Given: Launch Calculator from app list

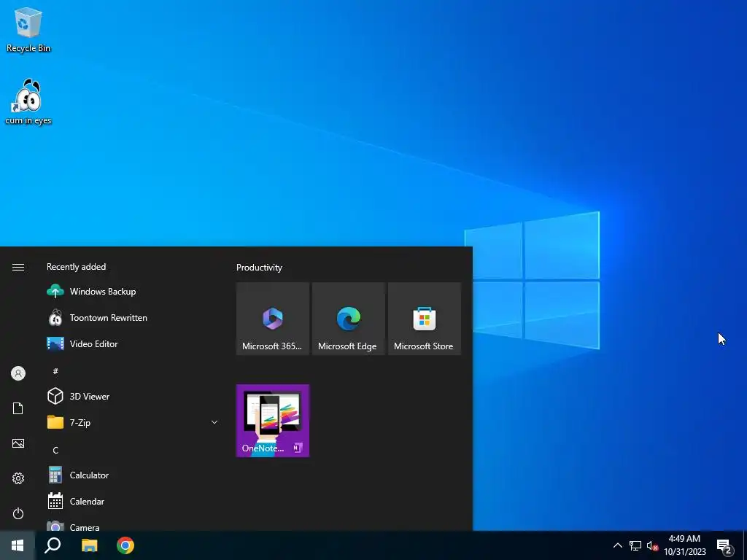Looking at the screenshot, I should pyautogui.click(x=133, y=475).
